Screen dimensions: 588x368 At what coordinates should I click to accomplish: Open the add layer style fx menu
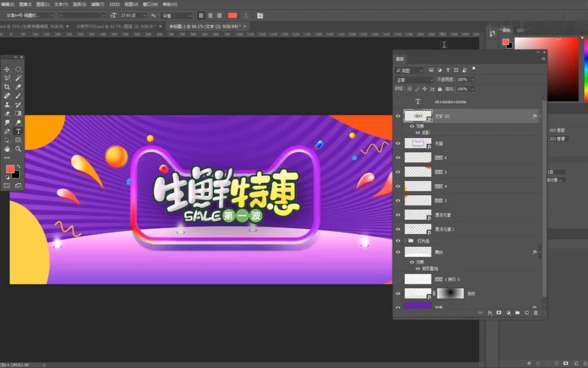[490, 313]
